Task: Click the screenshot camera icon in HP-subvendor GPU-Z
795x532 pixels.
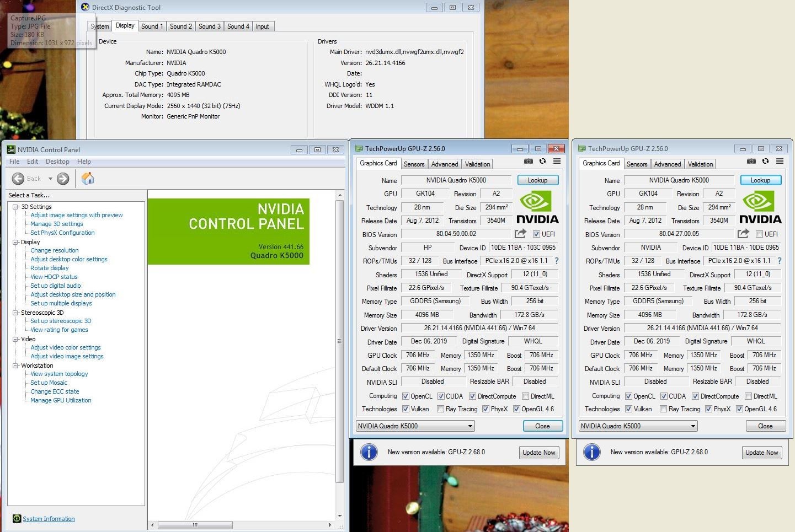Action: click(x=528, y=162)
